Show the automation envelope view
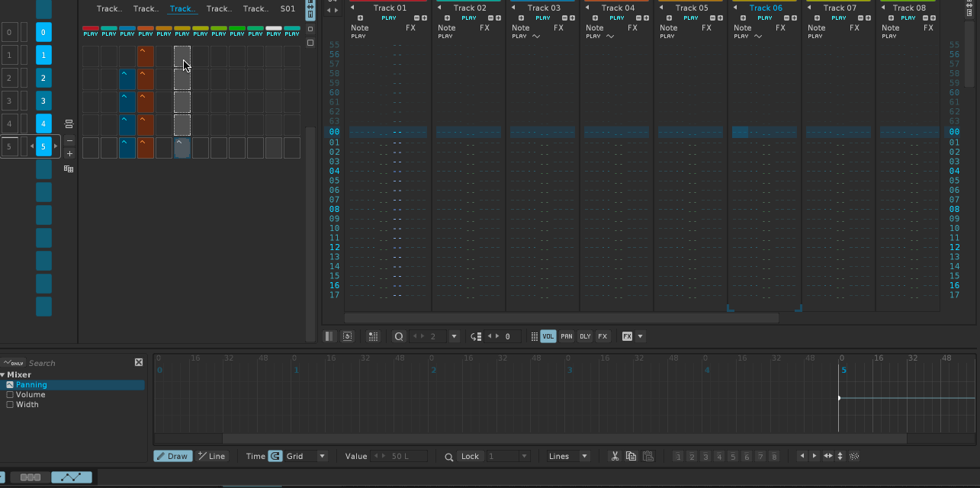Viewport: 980px width, 488px height. click(72, 477)
